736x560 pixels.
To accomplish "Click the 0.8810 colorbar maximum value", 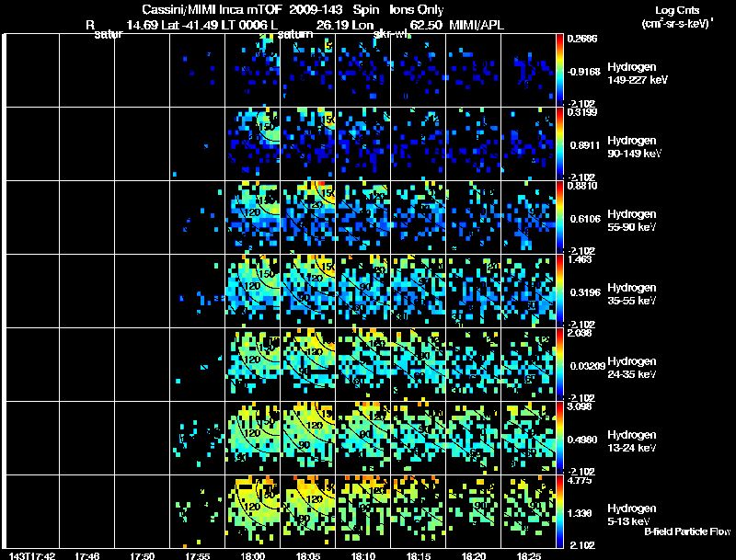I will pyautogui.click(x=582, y=186).
